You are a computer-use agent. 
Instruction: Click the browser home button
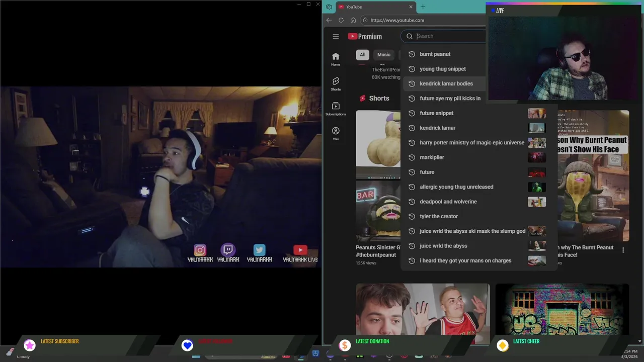[353, 20]
